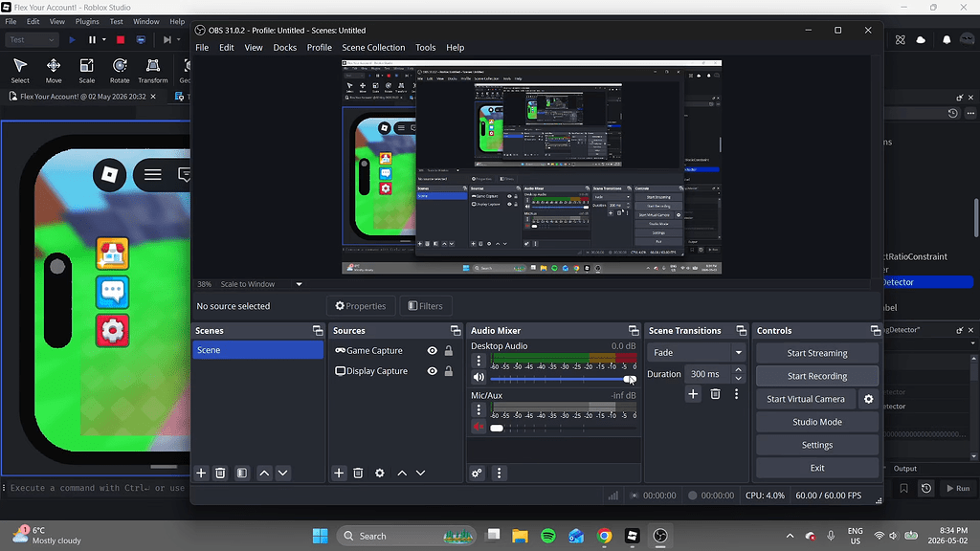Image resolution: width=980 pixels, height=551 pixels.
Task: Open Spotify from the taskbar
Action: point(548,536)
